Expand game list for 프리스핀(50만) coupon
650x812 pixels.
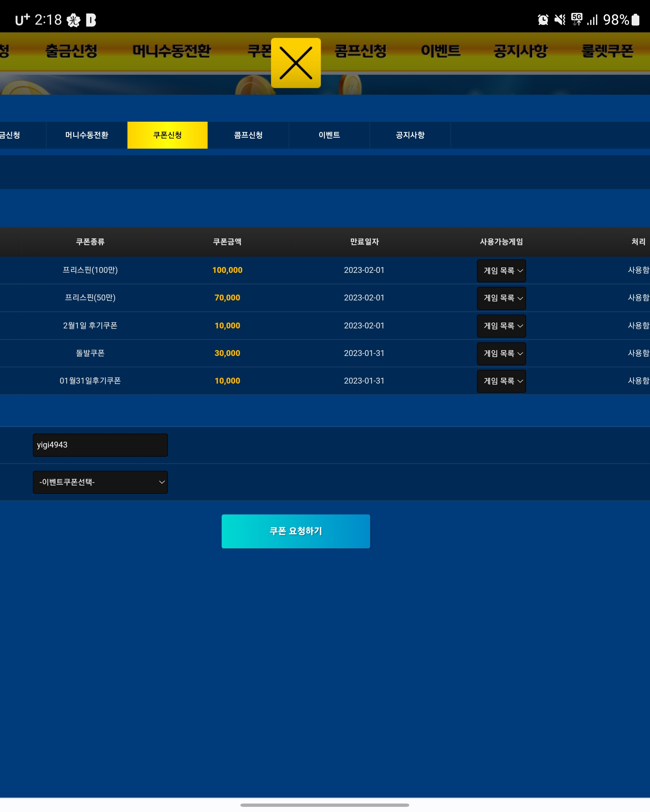501,298
